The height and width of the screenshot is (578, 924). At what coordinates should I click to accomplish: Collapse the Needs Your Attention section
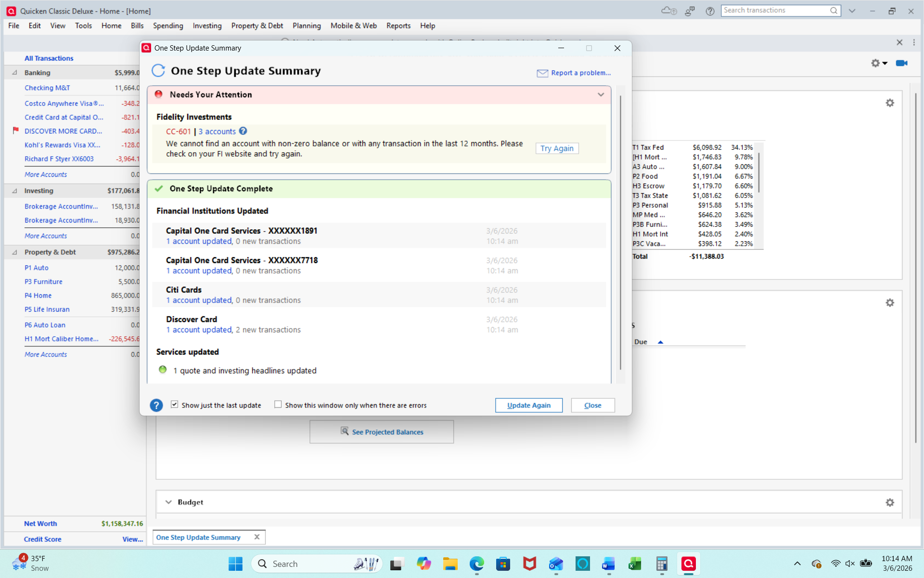coord(601,95)
